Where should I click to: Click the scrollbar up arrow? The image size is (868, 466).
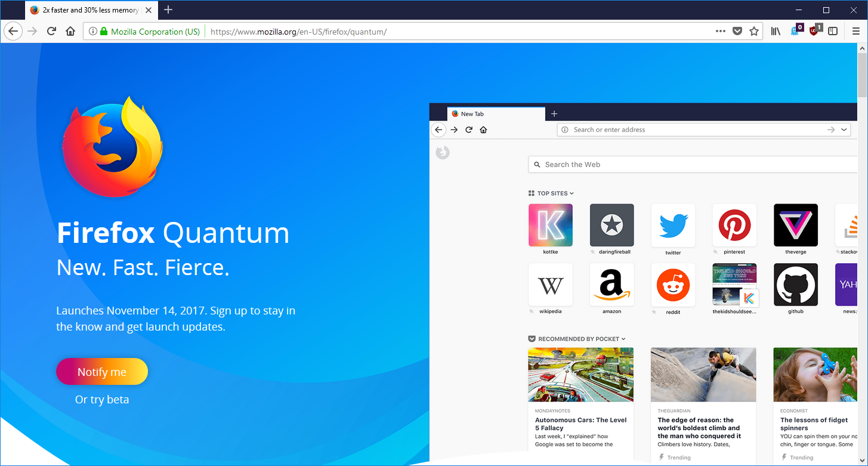coord(863,48)
